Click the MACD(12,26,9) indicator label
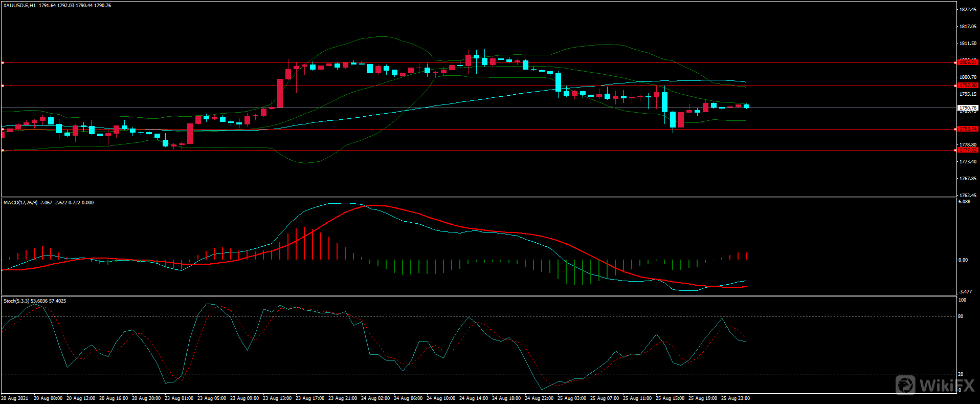Image resolution: width=980 pixels, height=404 pixels. pos(20,203)
